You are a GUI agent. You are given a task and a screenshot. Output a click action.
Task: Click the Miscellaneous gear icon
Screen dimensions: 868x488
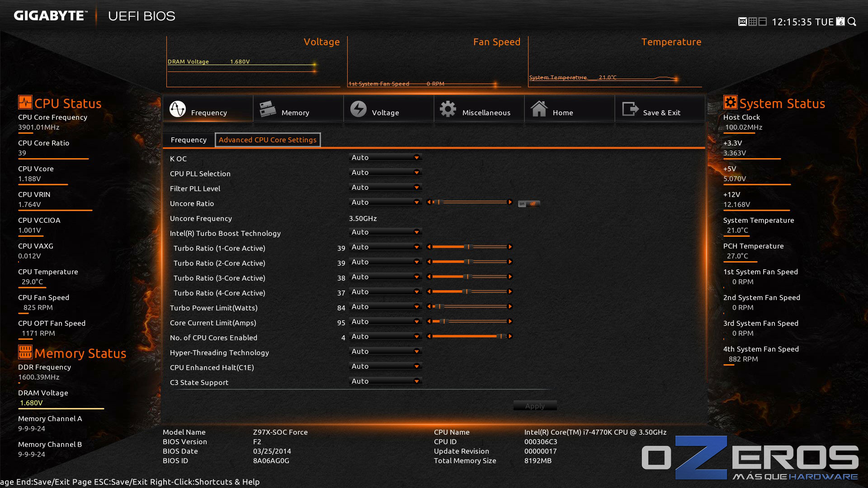[448, 109]
